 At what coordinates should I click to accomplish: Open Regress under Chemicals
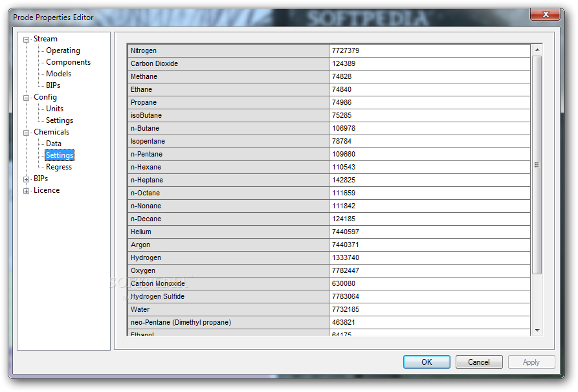(x=59, y=167)
